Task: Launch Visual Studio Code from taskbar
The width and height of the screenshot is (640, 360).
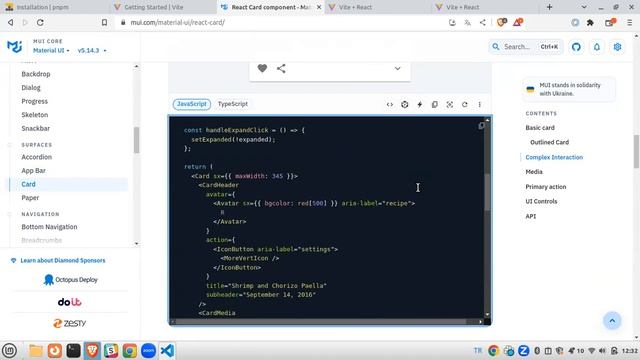Action: click(167, 351)
